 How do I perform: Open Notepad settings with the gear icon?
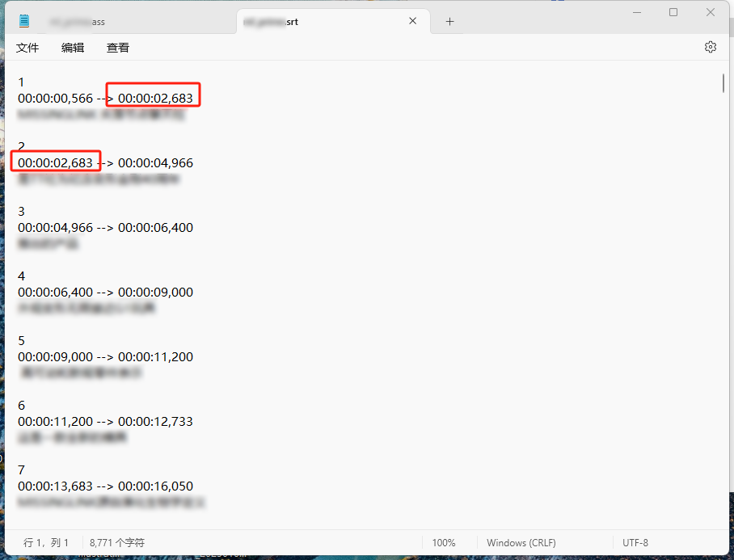click(710, 47)
